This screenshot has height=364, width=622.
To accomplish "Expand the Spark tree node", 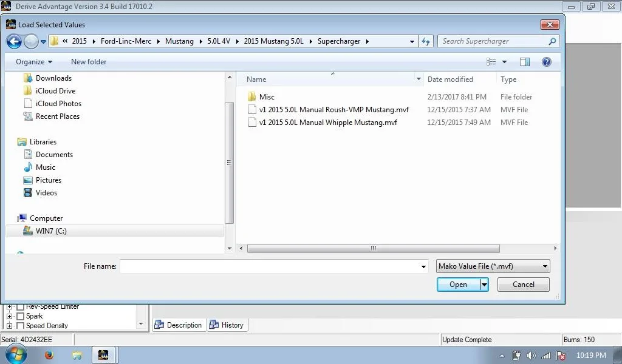I will [x=10, y=316].
